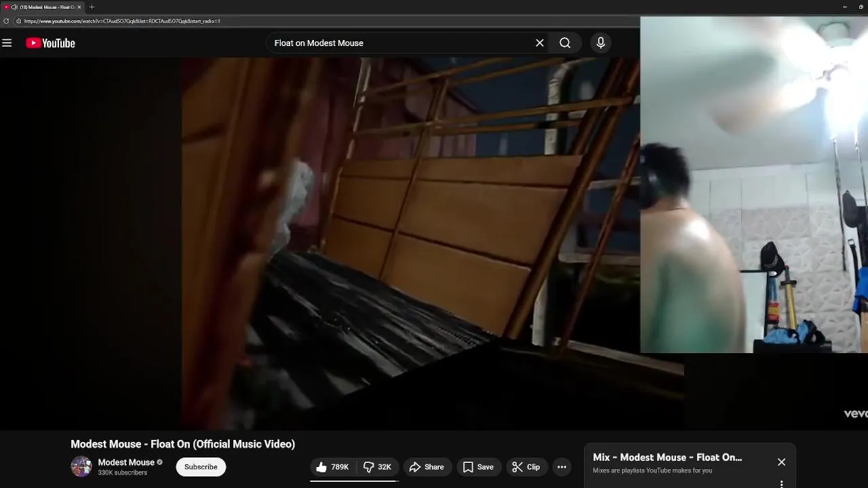Mute the tab via speaker icon
This screenshot has height=488, width=868.
[x=14, y=7]
